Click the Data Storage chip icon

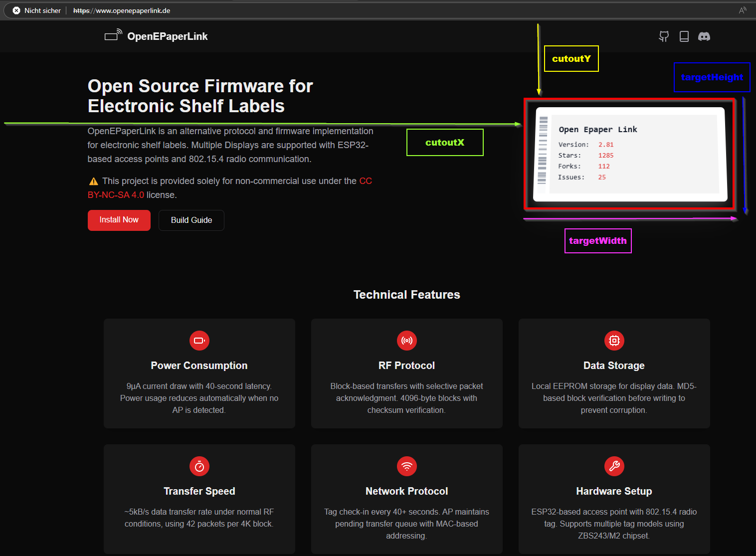[614, 341]
